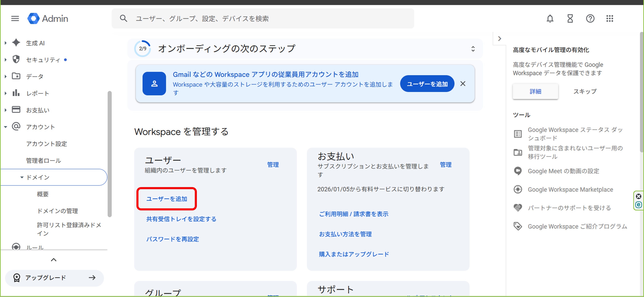Image resolution: width=644 pixels, height=297 pixels.
Task: Select 管理者ロール in the sidebar
Action: [43, 161]
